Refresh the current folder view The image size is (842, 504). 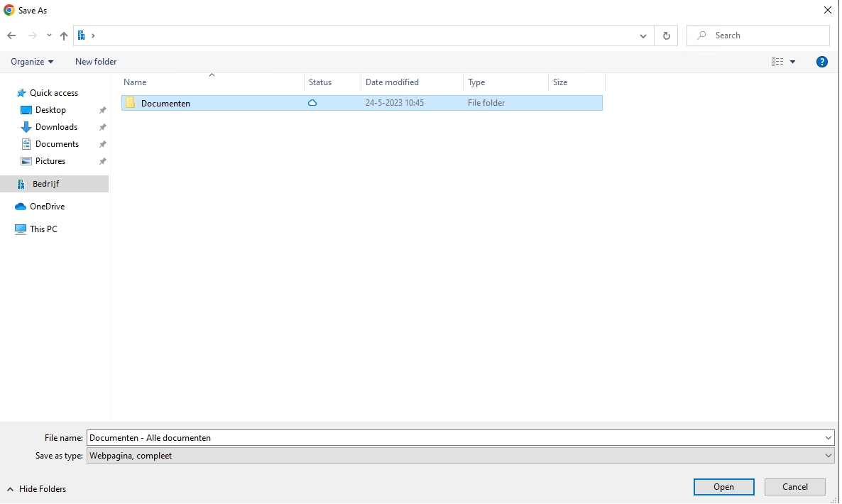pyautogui.click(x=666, y=35)
